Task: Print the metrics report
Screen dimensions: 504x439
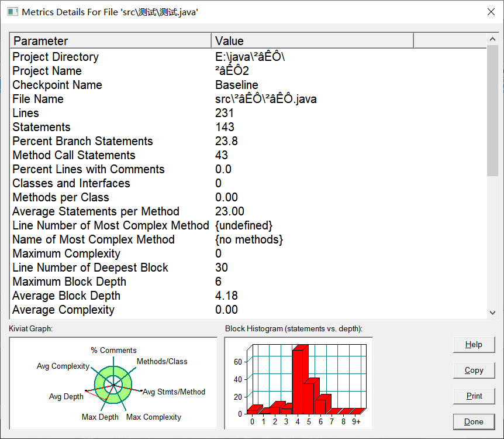Action: tap(474, 396)
